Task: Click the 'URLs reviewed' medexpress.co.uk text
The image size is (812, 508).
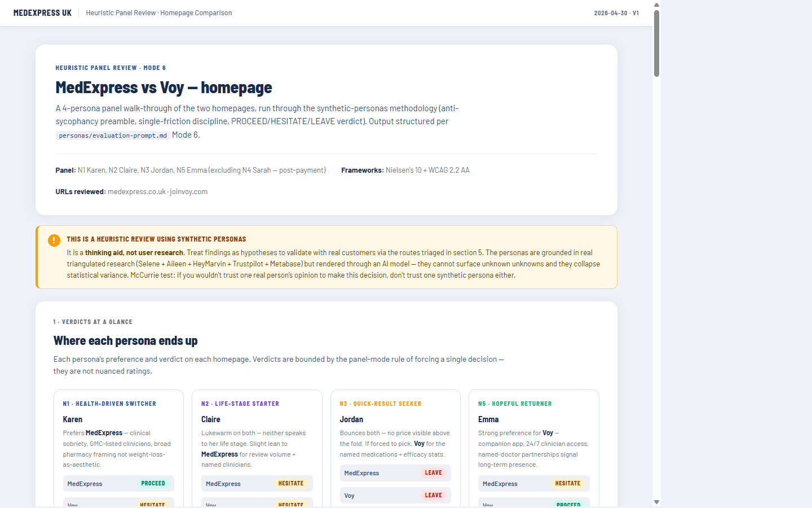Action: pos(137,192)
